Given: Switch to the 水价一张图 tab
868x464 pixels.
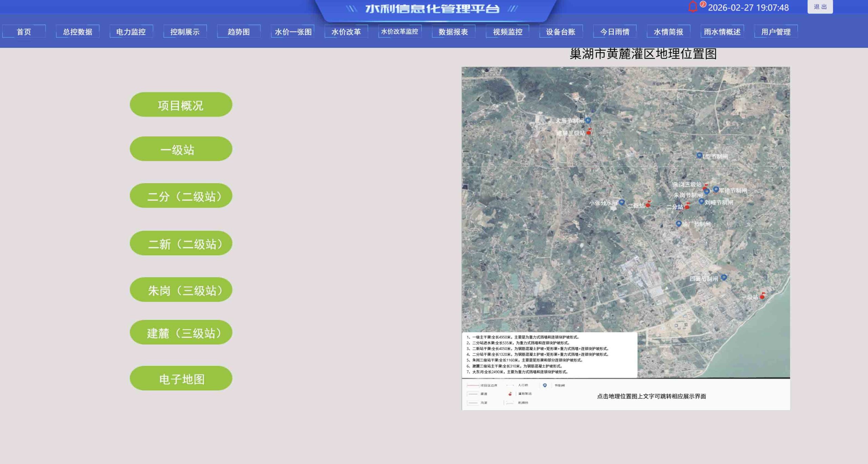Looking at the screenshot, I should [x=293, y=32].
